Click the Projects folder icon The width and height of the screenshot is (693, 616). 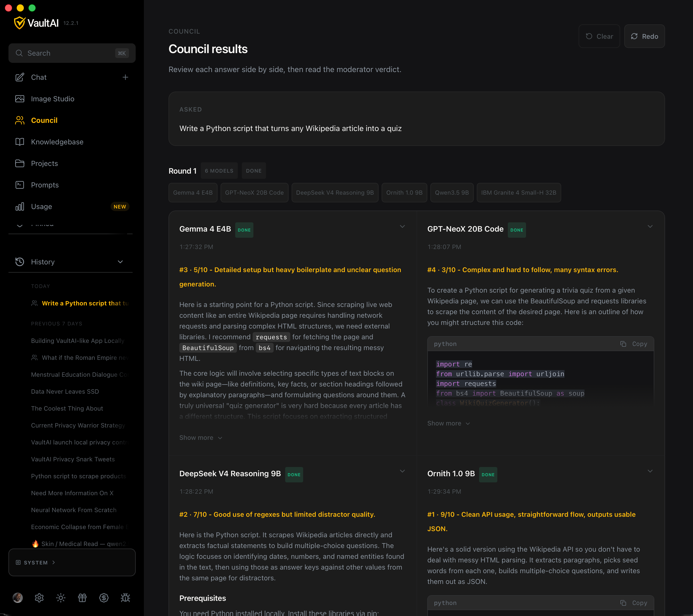[20, 163]
